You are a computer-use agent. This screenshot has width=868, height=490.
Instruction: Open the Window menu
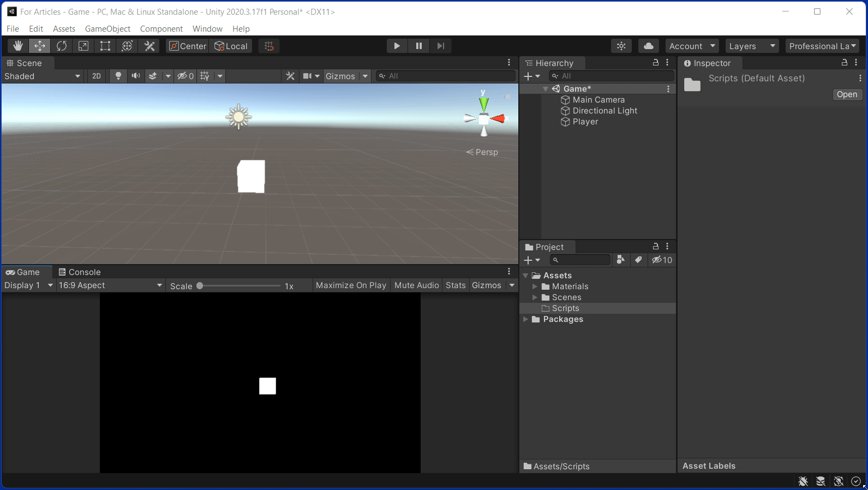tap(207, 29)
